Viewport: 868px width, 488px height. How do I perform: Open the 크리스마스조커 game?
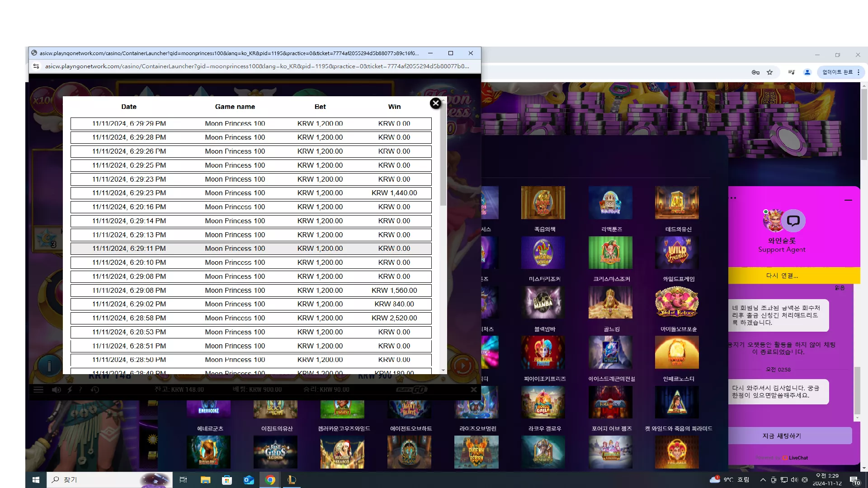(x=610, y=253)
